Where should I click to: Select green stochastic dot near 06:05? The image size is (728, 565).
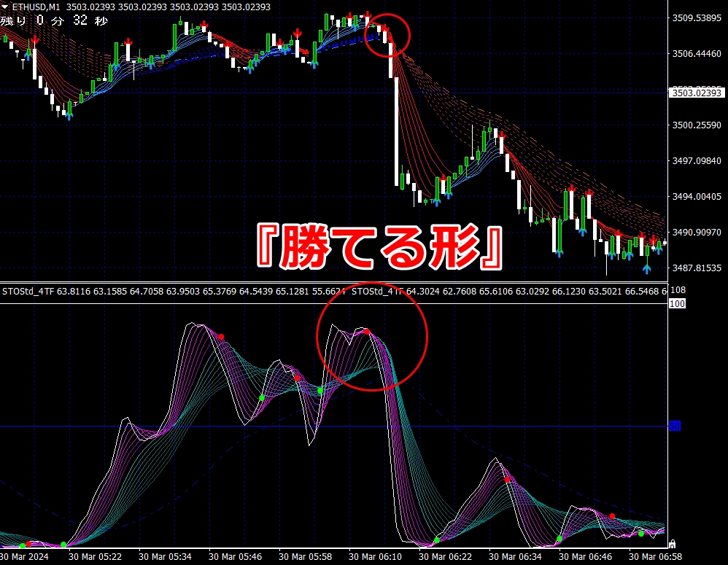pyautogui.click(x=320, y=391)
